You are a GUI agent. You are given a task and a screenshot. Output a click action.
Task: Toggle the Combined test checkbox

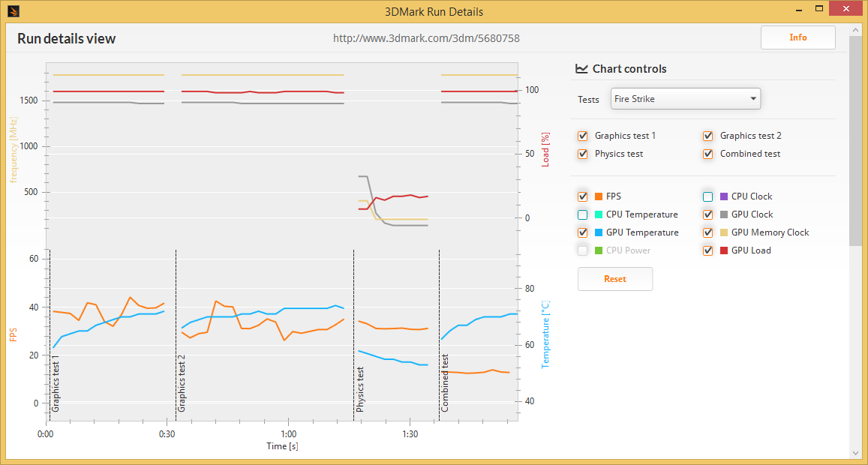coord(707,154)
